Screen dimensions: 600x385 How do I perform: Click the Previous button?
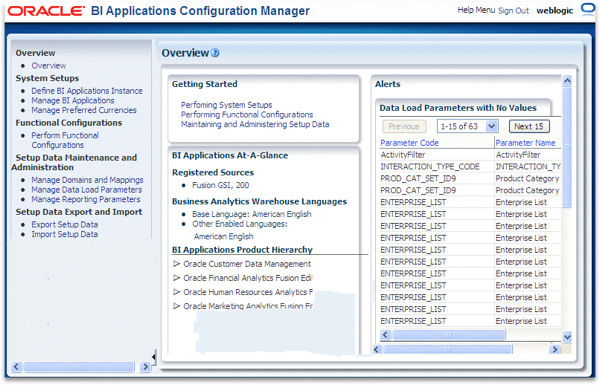404,126
